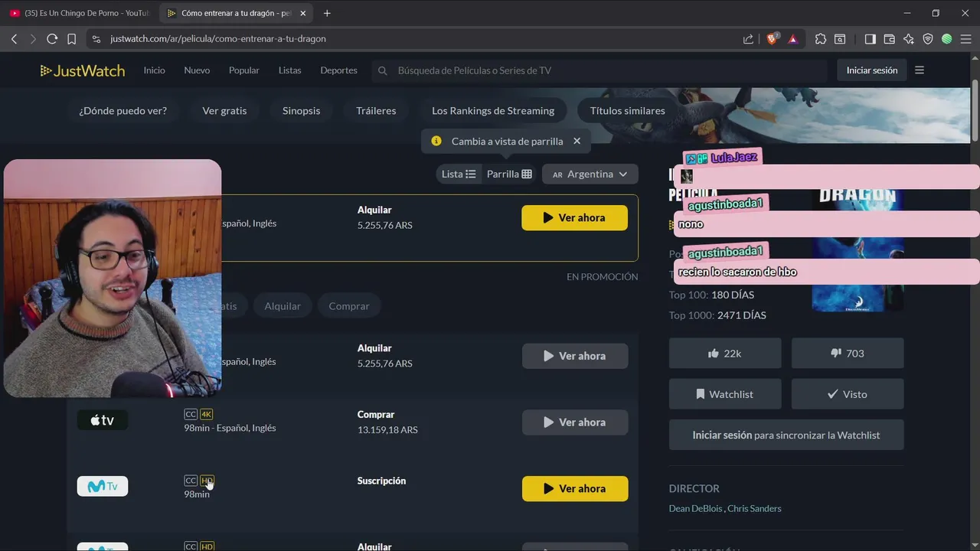Toggle the browser sidebar panel icon
Image resolution: width=980 pixels, height=551 pixels.
pyautogui.click(x=871, y=39)
